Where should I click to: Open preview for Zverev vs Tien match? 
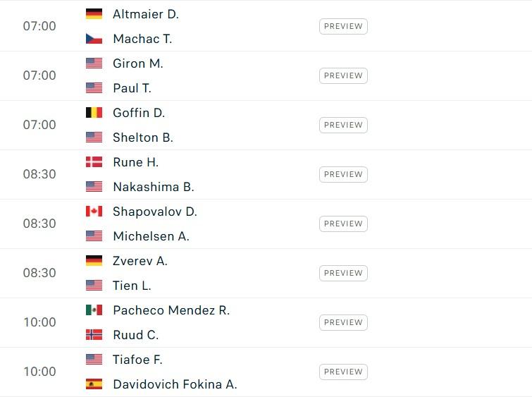coord(343,274)
